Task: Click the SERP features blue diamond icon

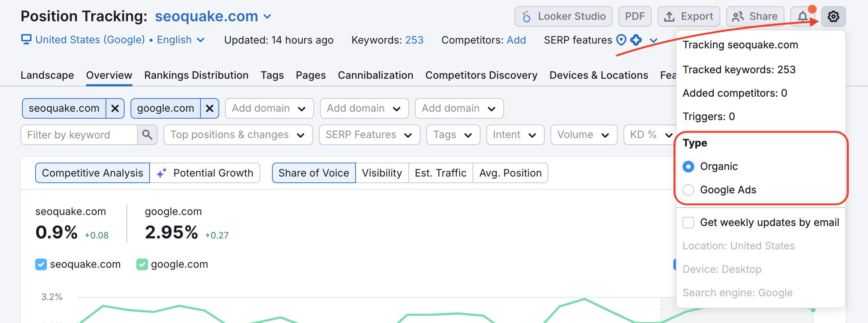Action: [636, 40]
